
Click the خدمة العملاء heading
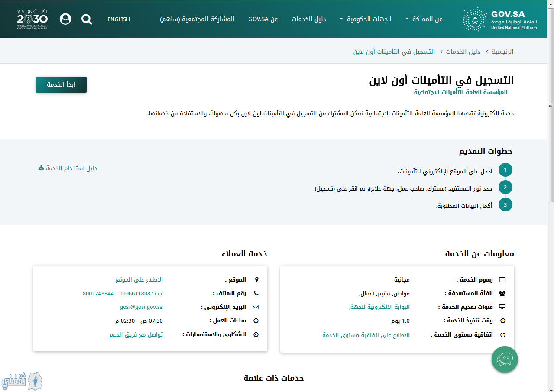244,254
